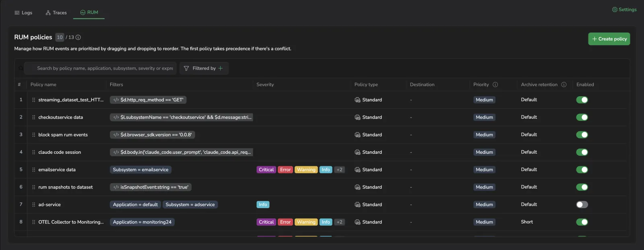Click the Standard policy type icon for checkoutservice data

coord(357,117)
